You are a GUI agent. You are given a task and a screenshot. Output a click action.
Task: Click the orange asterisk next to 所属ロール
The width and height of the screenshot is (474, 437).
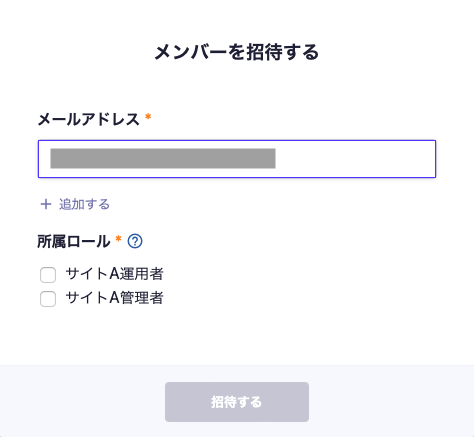[x=118, y=239]
